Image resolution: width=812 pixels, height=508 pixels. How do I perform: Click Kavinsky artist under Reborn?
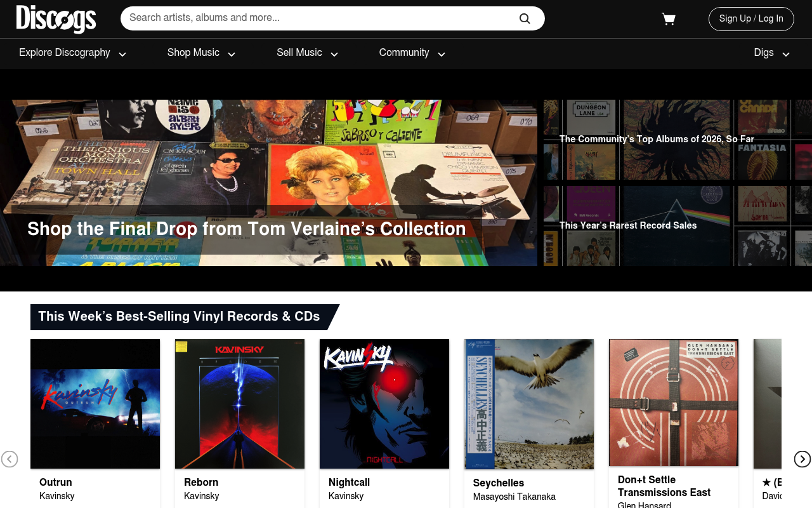pyautogui.click(x=202, y=497)
